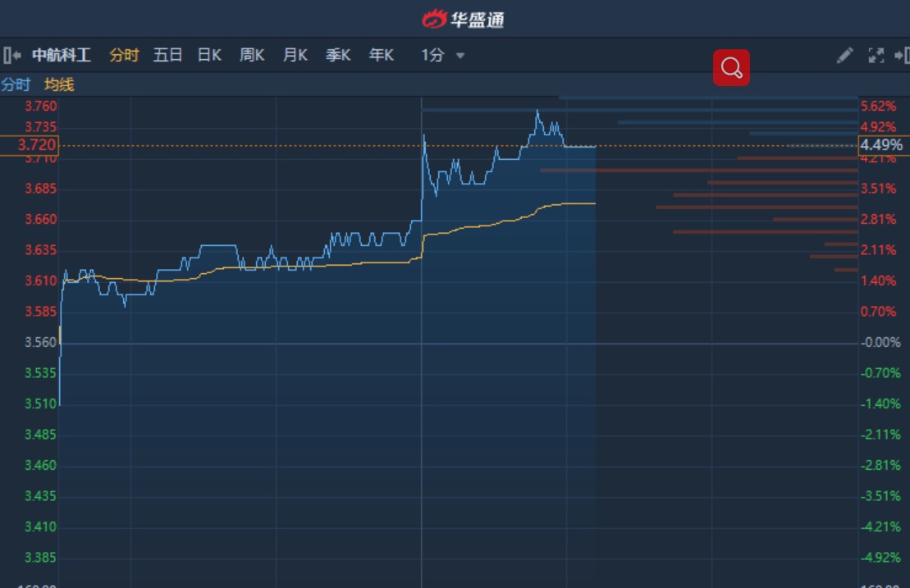Click the dropdown arrow beside 1分
The image size is (910, 588).
pyautogui.click(x=460, y=56)
